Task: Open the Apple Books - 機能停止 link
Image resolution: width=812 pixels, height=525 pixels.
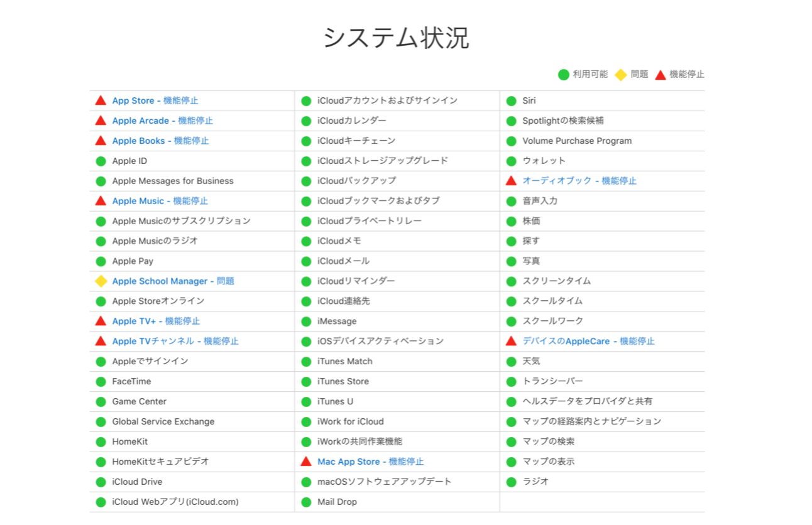Action: tap(160, 141)
